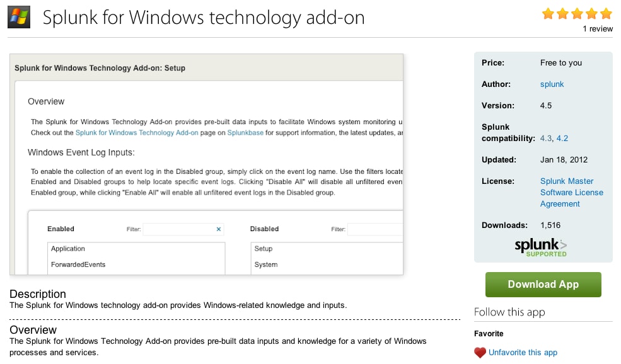Image resolution: width=621 pixels, height=364 pixels.
Task: Click the Price value Free to you
Action: pos(561,63)
